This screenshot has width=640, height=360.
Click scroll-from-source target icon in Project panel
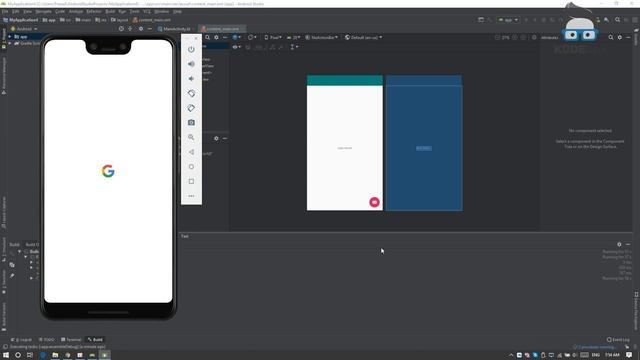coord(121,29)
